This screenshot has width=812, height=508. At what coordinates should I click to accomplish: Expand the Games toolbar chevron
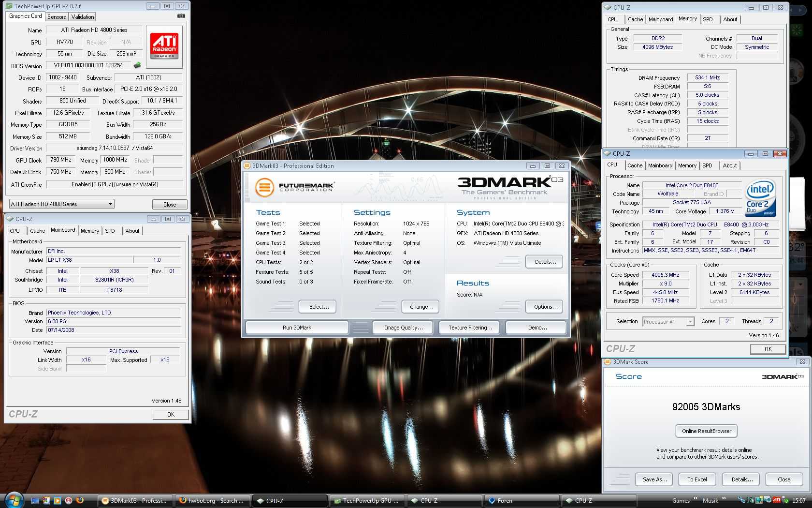pyautogui.click(x=696, y=499)
